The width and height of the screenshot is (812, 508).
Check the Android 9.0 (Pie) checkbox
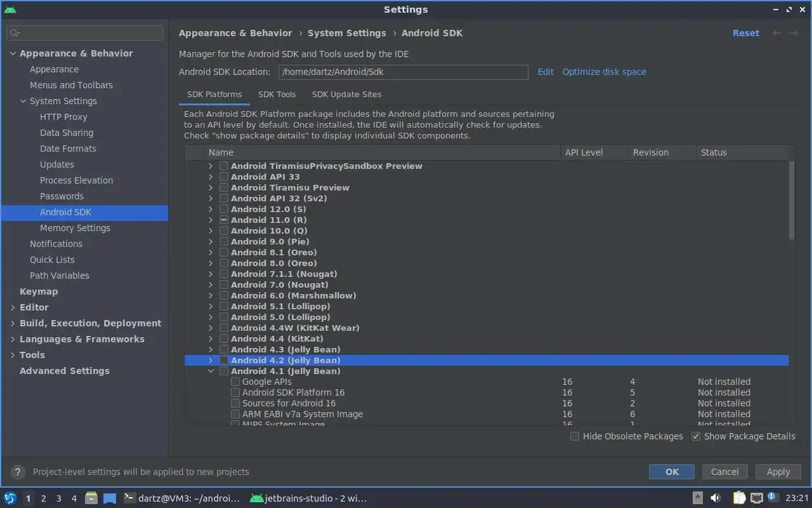pos(224,241)
